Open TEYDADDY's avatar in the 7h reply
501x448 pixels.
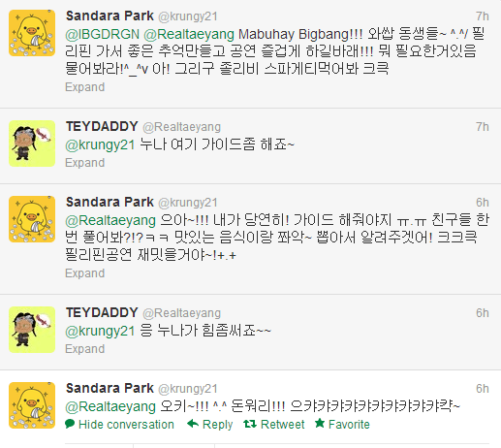[x=32, y=144]
